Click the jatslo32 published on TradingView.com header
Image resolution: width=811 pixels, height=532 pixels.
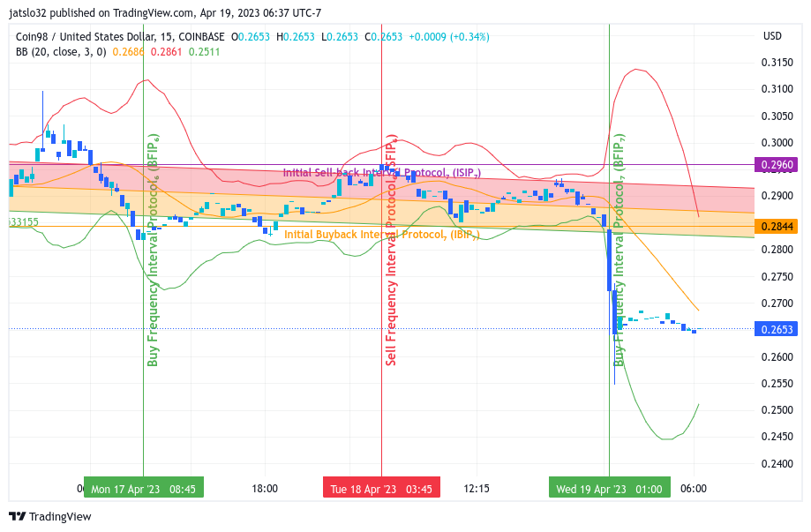coord(165,13)
